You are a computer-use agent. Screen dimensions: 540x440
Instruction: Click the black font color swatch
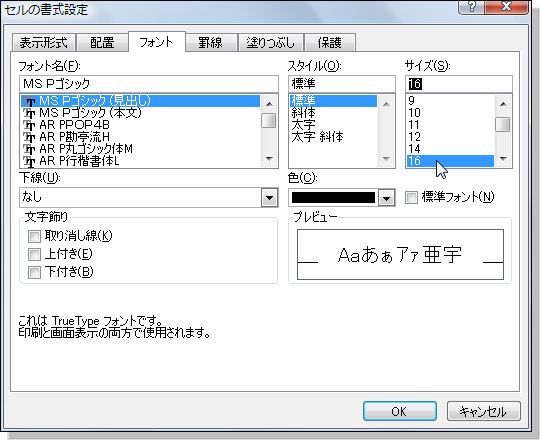tap(333, 198)
